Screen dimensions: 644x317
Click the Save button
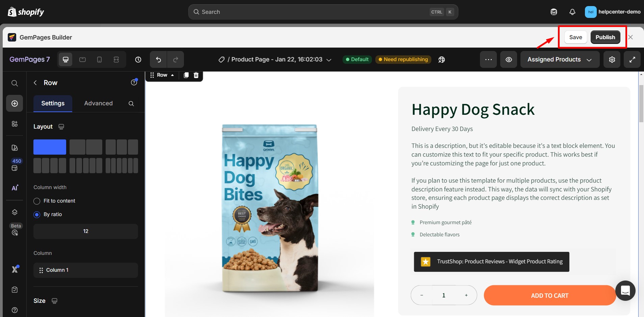click(x=575, y=37)
